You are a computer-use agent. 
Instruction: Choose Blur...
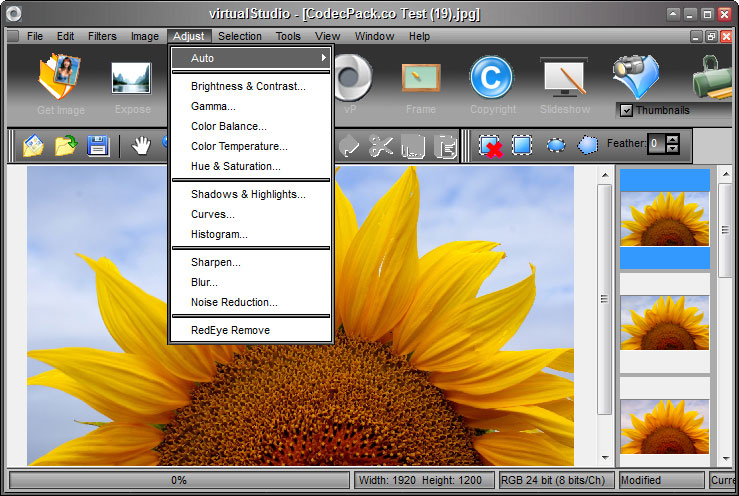point(251,282)
